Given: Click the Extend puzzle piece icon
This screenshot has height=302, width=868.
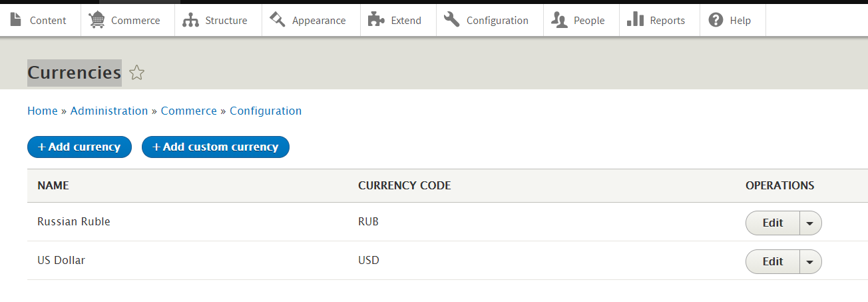Looking at the screenshot, I should (376, 20).
